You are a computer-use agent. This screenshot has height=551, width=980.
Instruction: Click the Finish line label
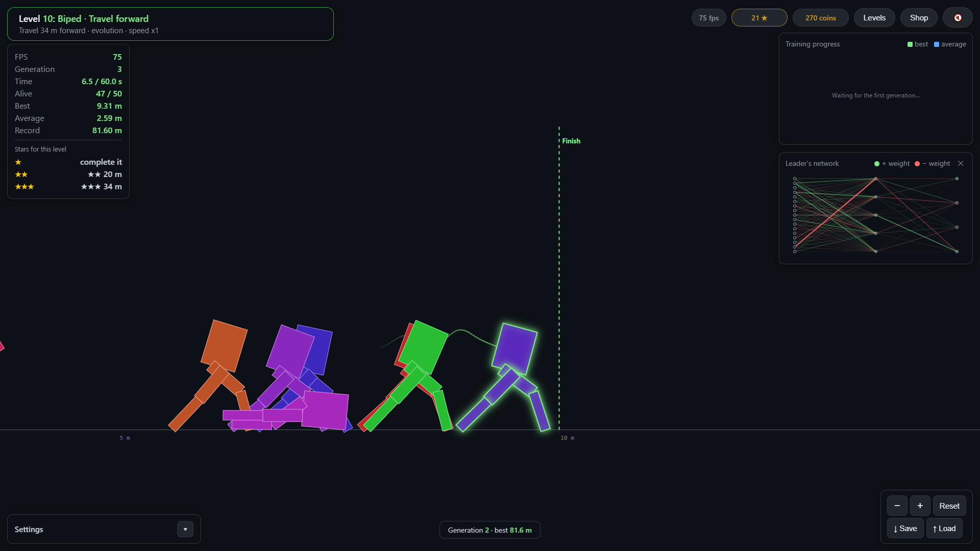[571, 141]
